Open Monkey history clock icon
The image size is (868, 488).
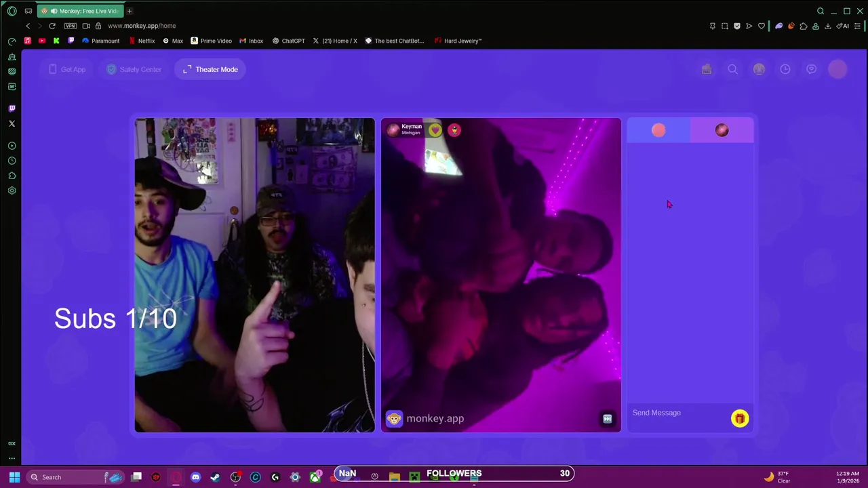pyautogui.click(x=785, y=69)
